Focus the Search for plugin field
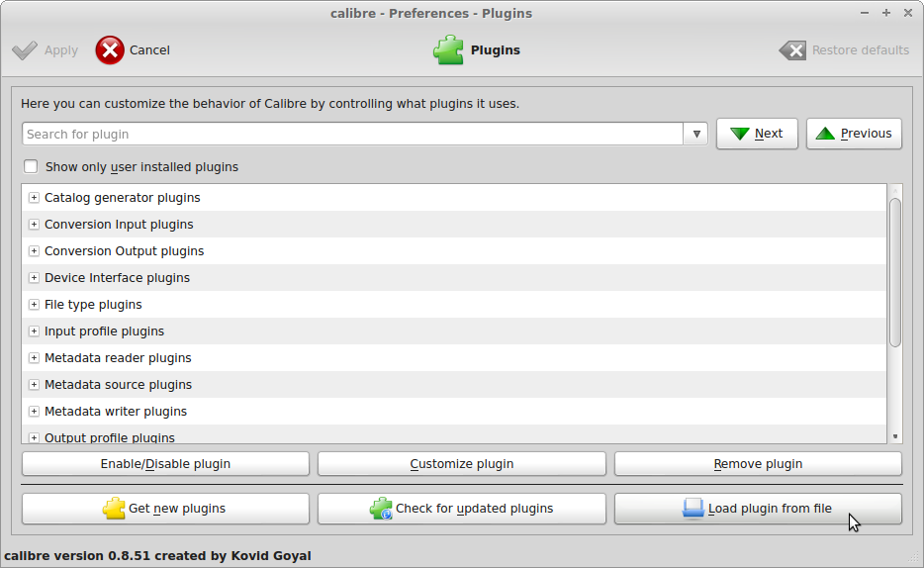Image resolution: width=924 pixels, height=568 pixels. click(x=353, y=135)
